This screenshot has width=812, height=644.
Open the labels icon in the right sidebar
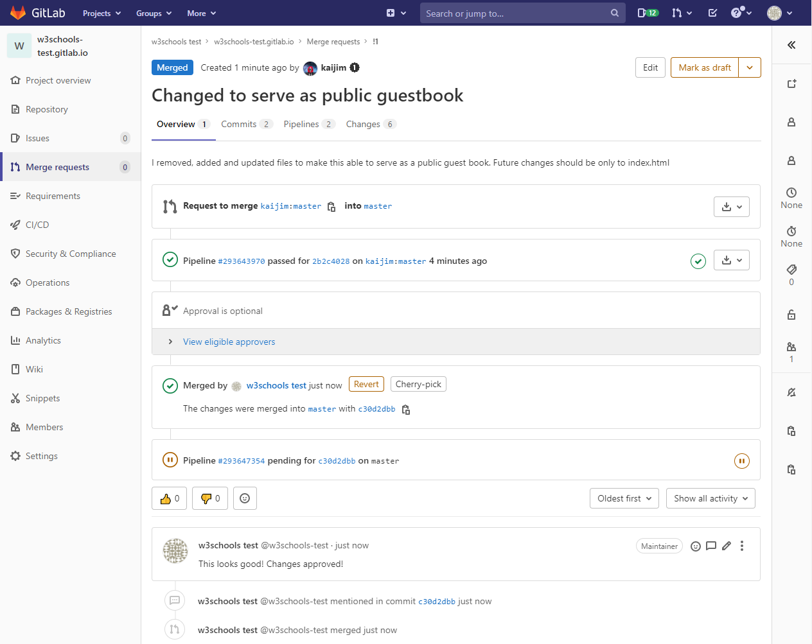point(791,270)
